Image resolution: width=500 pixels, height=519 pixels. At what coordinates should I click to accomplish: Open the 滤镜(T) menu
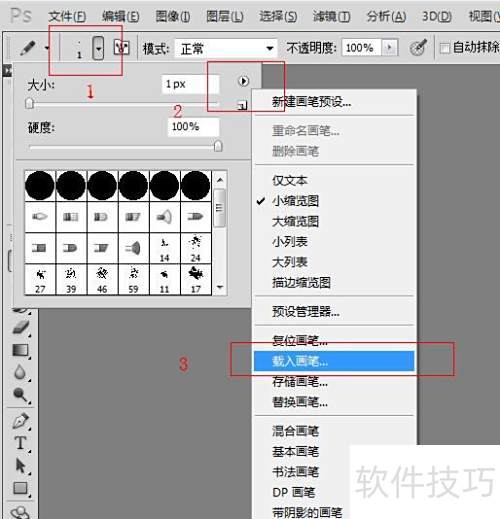(x=331, y=16)
